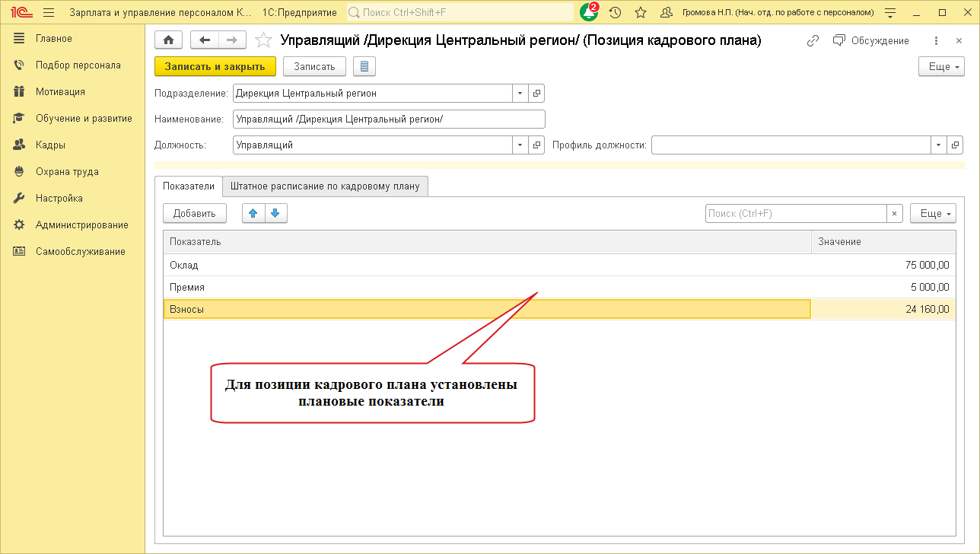Open service settings lines icon
The width and height of the screenshot is (980, 554).
click(x=891, y=13)
